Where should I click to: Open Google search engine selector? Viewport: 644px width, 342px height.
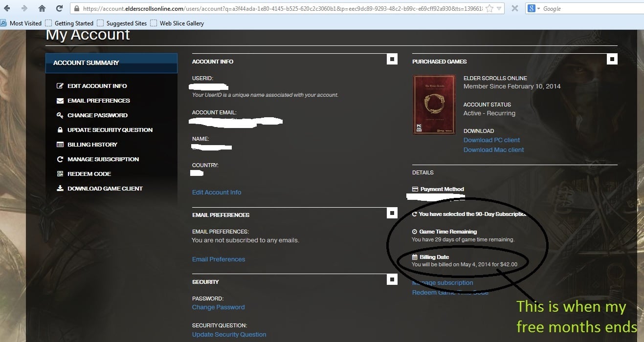(x=533, y=8)
